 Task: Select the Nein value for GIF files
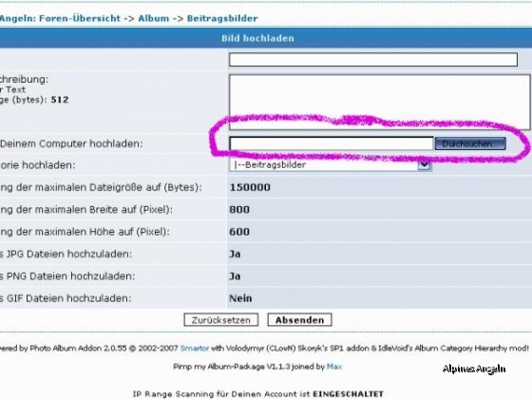click(x=240, y=298)
